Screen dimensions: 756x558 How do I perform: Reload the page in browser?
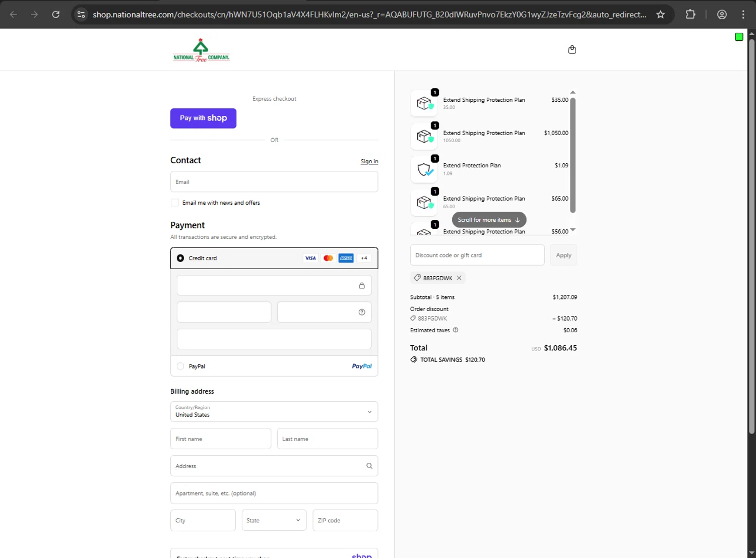pyautogui.click(x=56, y=14)
